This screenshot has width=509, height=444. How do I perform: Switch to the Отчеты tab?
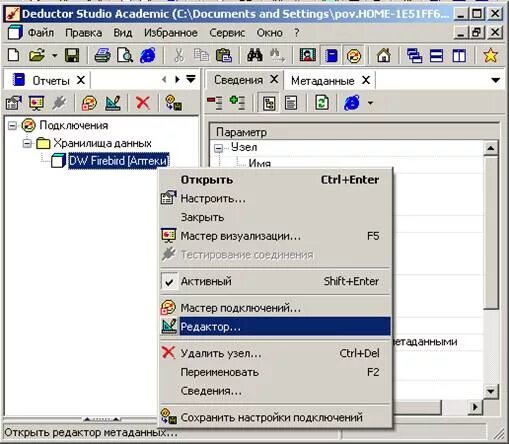tap(51, 80)
